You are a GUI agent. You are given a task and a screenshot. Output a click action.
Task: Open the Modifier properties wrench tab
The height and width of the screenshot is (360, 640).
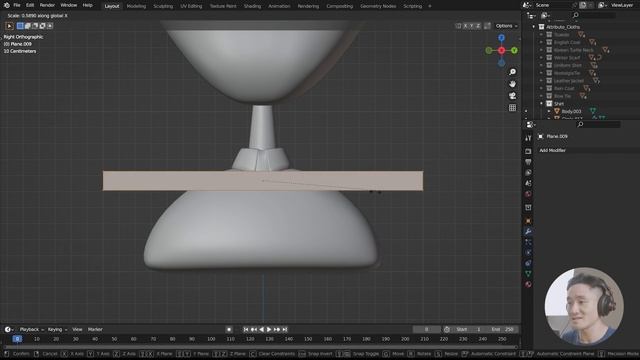click(528, 231)
